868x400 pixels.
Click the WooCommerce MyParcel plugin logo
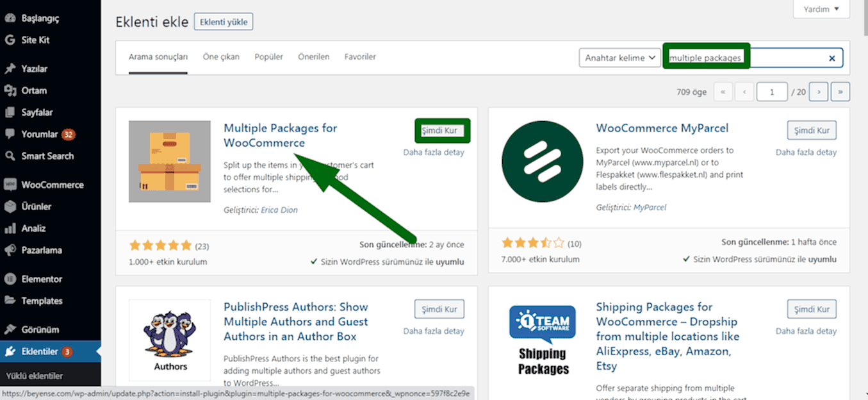pyautogui.click(x=543, y=162)
